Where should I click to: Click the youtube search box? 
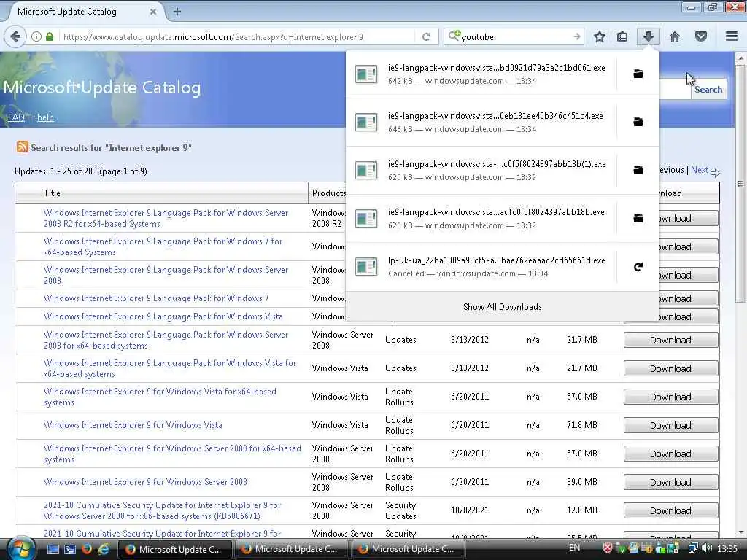coord(514,36)
